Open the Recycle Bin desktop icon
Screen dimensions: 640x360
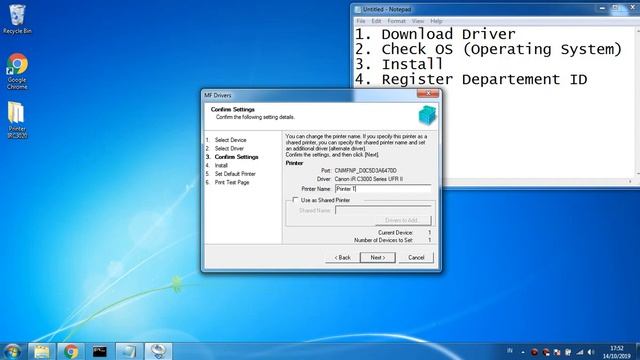click(17, 19)
